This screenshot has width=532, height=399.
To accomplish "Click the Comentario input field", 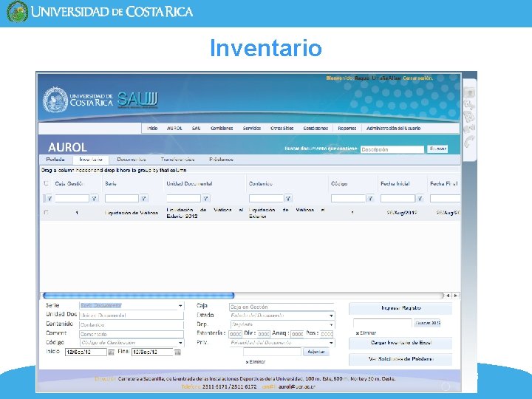I will click(x=132, y=334).
